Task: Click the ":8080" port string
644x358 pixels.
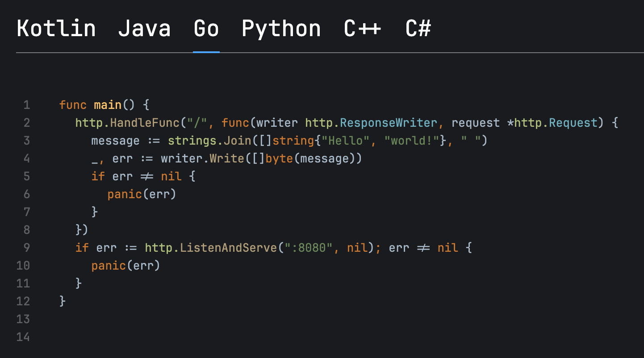Action: [306, 248]
